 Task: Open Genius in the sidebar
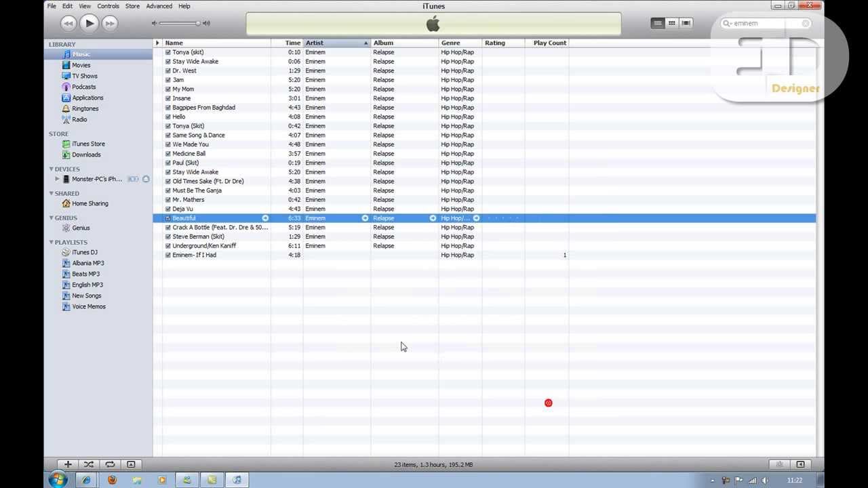(81, 228)
